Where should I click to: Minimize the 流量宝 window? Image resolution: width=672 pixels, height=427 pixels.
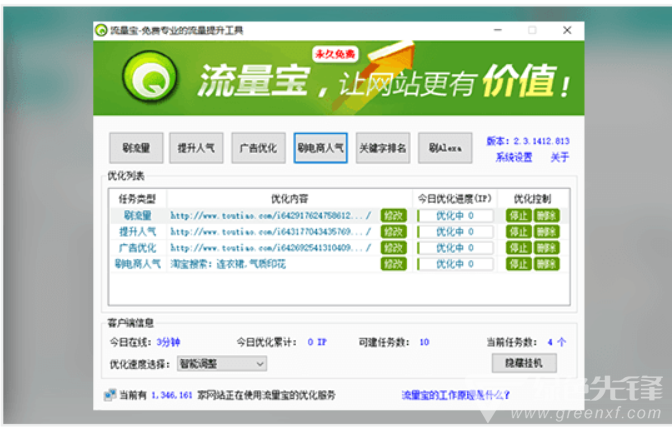498,30
